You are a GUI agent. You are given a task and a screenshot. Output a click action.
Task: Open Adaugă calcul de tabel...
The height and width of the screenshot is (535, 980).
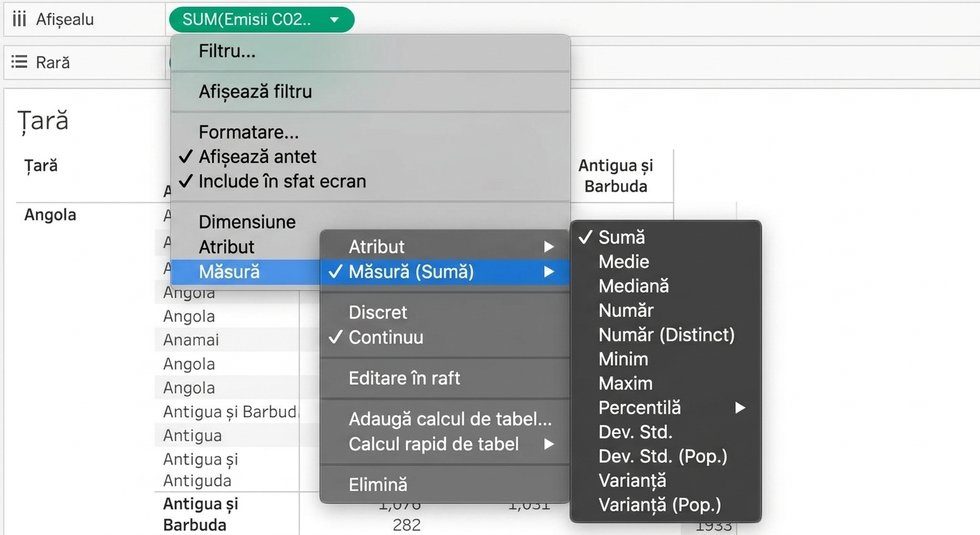(x=445, y=419)
